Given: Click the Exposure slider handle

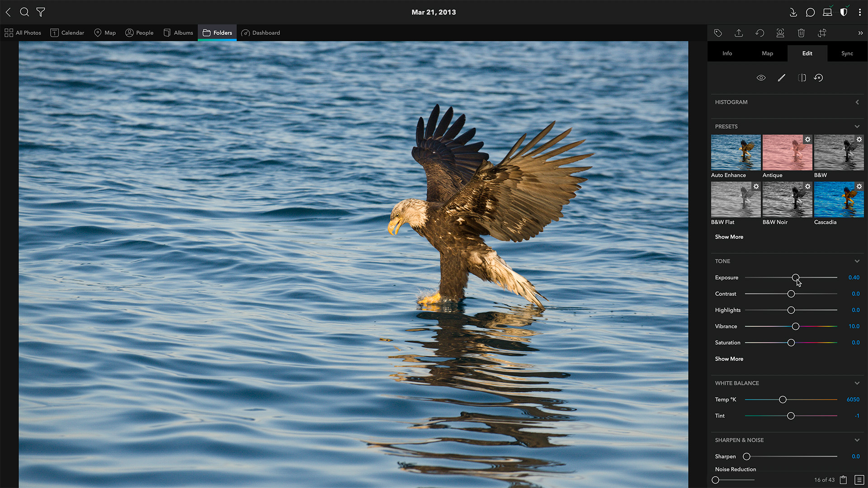Looking at the screenshot, I should (x=795, y=277).
